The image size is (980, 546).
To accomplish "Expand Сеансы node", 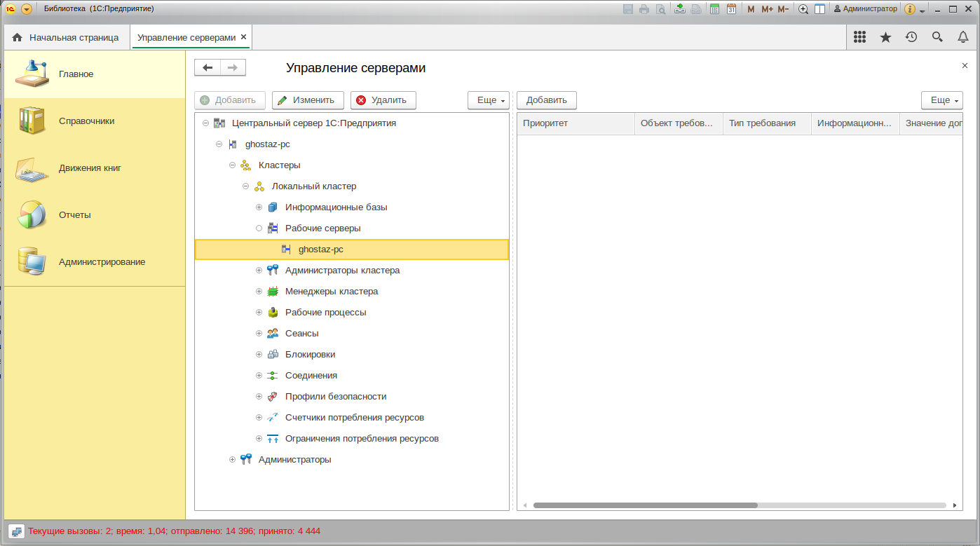I will pos(259,334).
